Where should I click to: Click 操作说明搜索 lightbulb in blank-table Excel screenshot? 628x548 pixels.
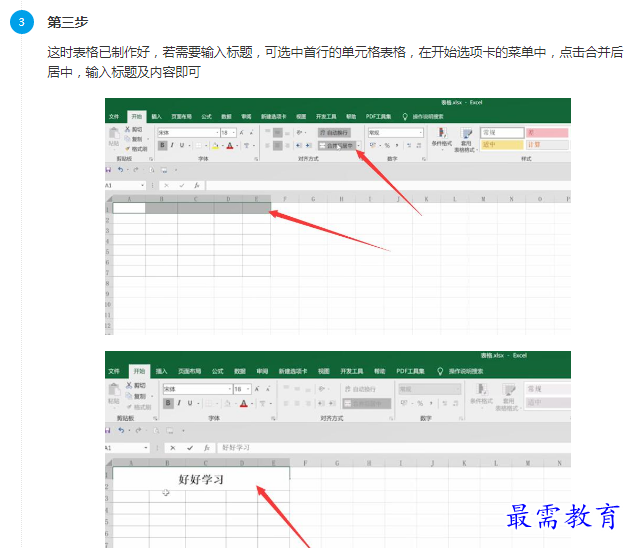point(405,117)
